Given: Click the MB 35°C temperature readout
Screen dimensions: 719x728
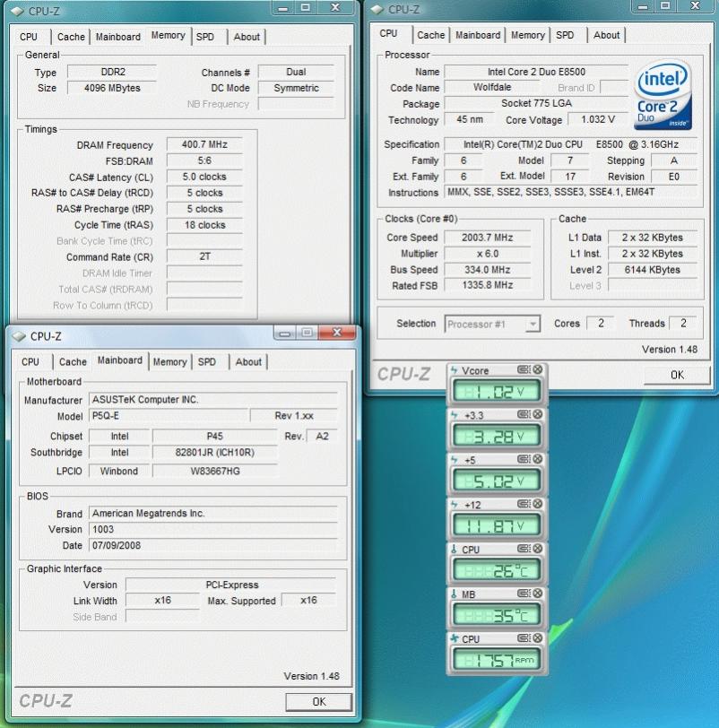Looking at the screenshot, I should click(x=497, y=615).
